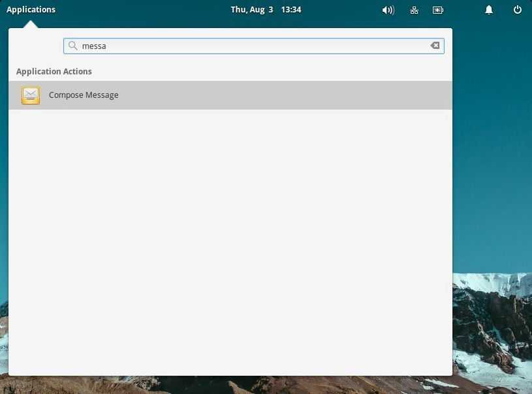
Task: Click the magnifying glass search icon
Action: coord(73,46)
